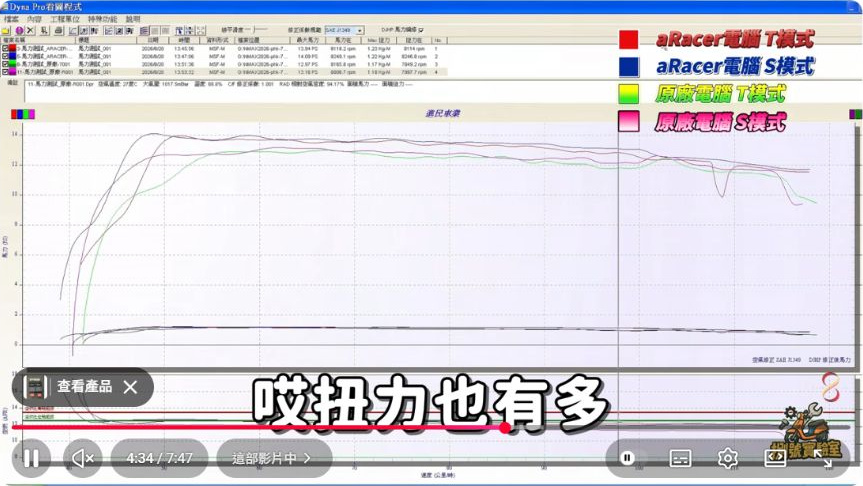The height and width of the screenshot is (486, 863).
Task: Click the 查看產品 button
Action: pyautogui.click(x=84, y=386)
